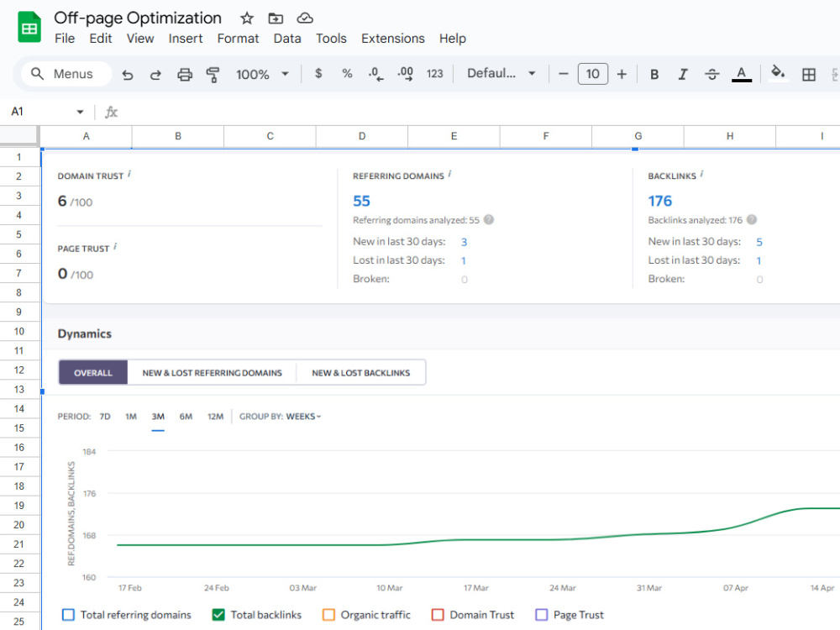840x630 pixels.
Task: Click the 176 backlinks link
Action: tap(660, 201)
